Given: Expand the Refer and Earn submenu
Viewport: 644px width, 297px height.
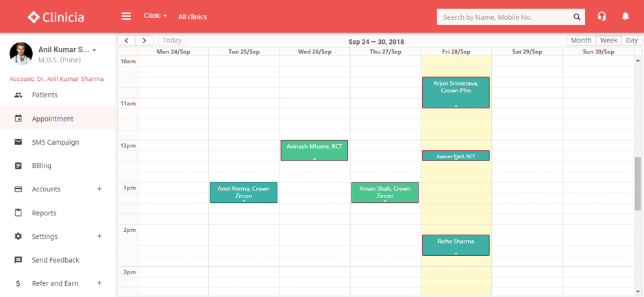Looking at the screenshot, I should [99, 283].
